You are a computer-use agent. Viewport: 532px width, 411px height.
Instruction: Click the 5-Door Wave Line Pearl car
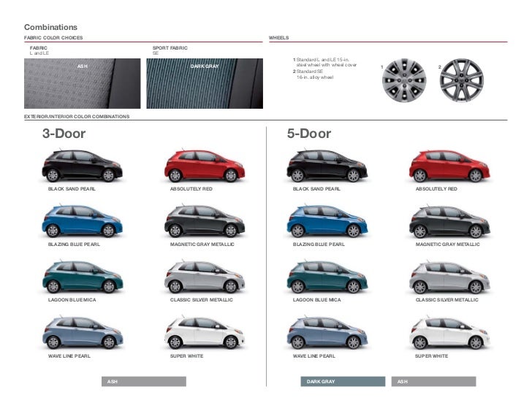coord(327,332)
